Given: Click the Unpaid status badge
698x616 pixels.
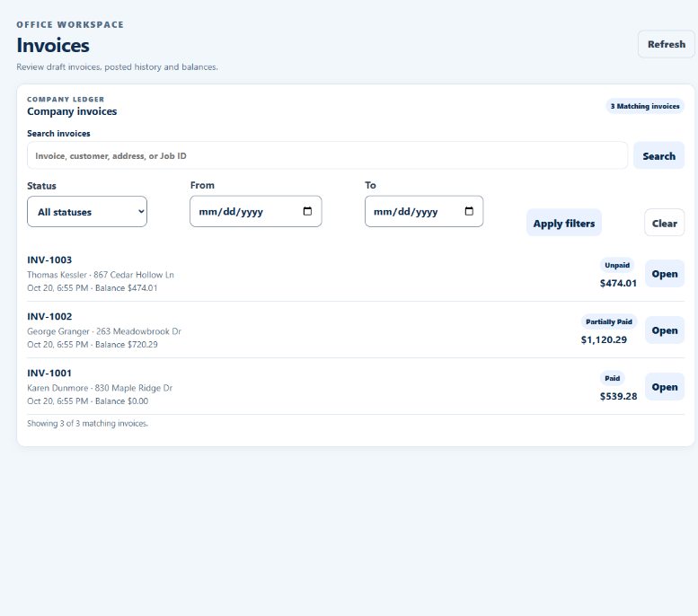Looking at the screenshot, I should (617, 265).
